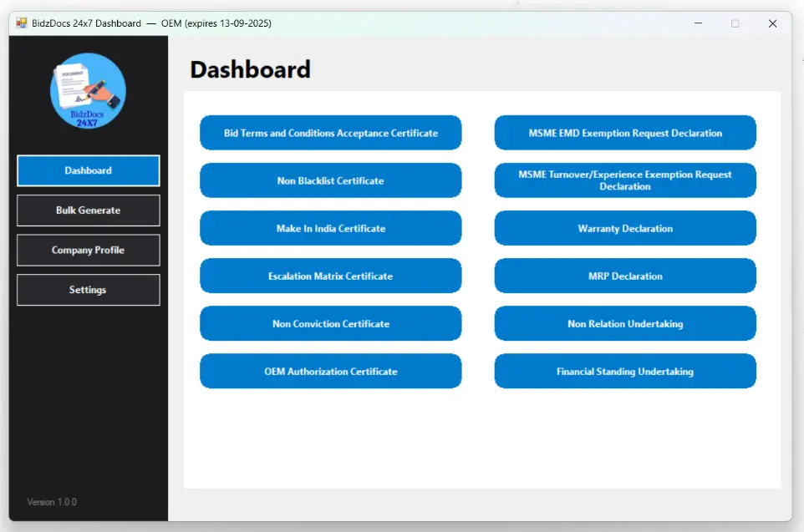
Task: Open MRP Declaration
Action: point(625,276)
